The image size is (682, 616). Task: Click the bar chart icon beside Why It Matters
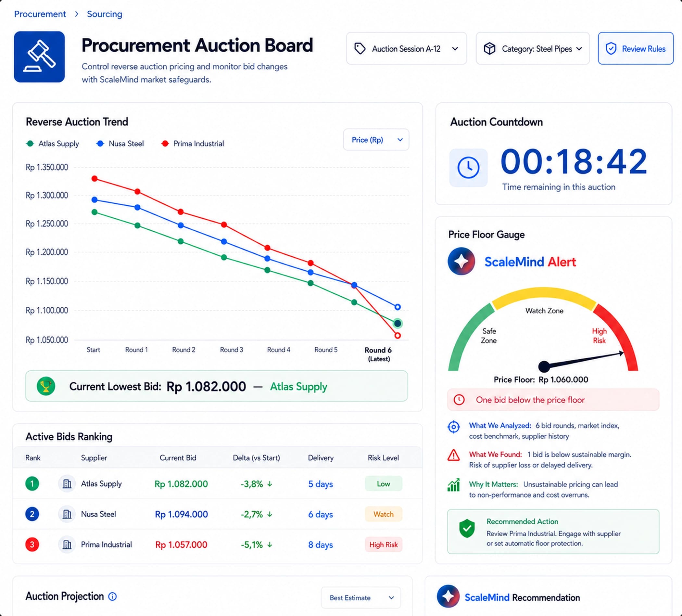click(x=454, y=485)
